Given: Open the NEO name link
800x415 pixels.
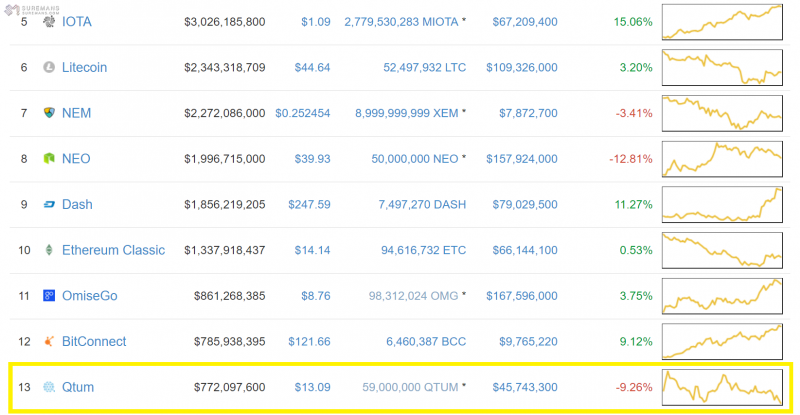Looking at the screenshot, I should pyautogui.click(x=76, y=158).
